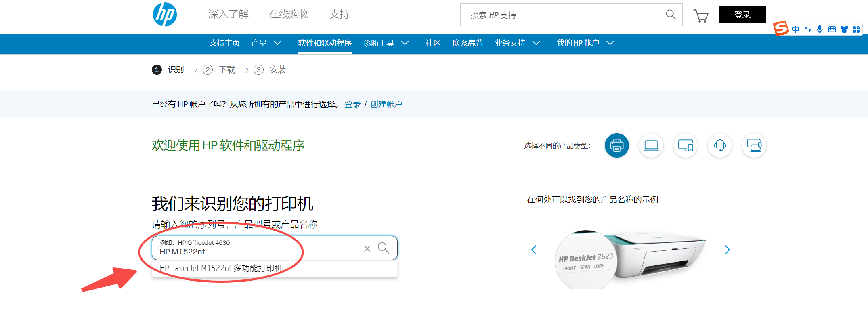Choose HP LaserJet M1522nf suggestion
868x311 pixels.
[221, 268]
